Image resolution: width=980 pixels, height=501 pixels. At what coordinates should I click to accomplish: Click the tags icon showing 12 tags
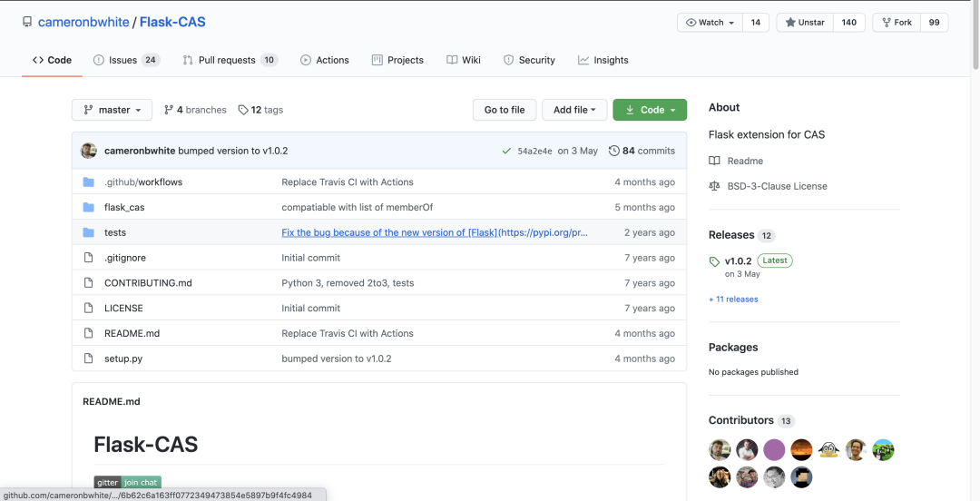(x=243, y=110)
